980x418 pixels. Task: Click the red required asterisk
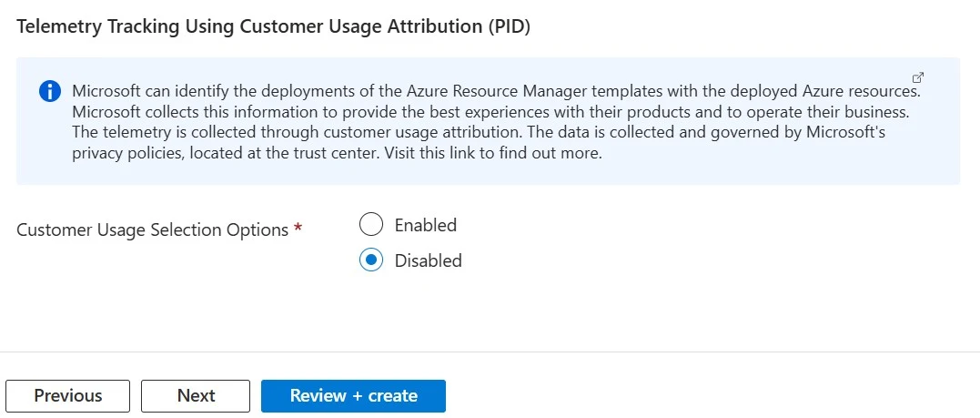[298, 230]
